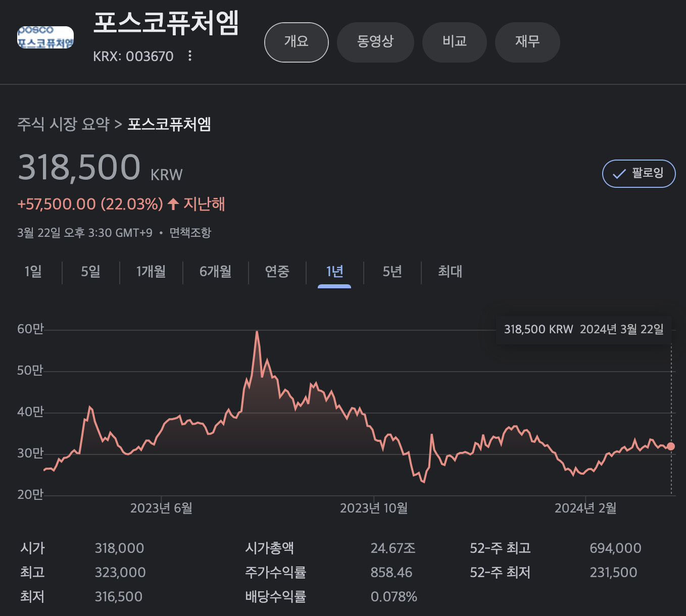Click the 주가수익률 label
The width and height of the screenshot is (686, 616).
pos(275,573)
